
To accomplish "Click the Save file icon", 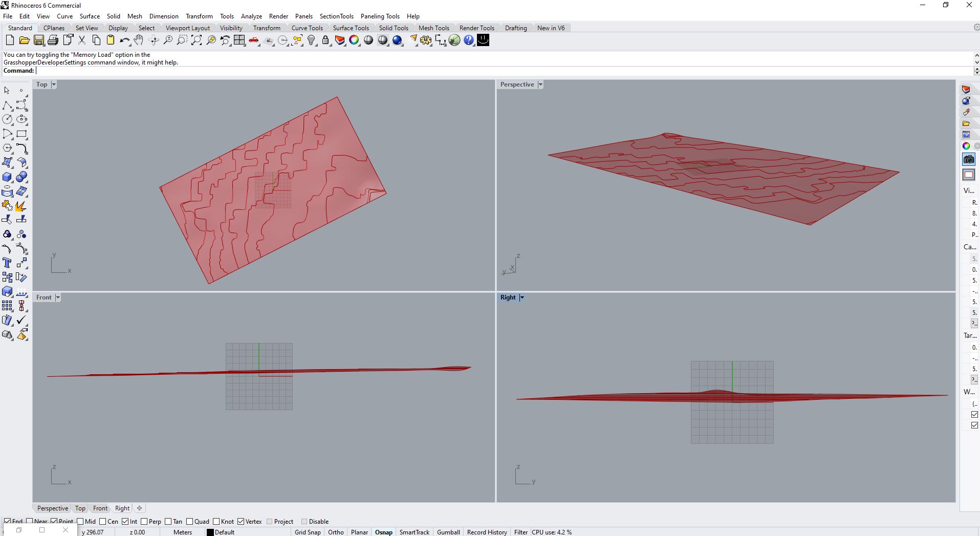I will tap(38, 40).
